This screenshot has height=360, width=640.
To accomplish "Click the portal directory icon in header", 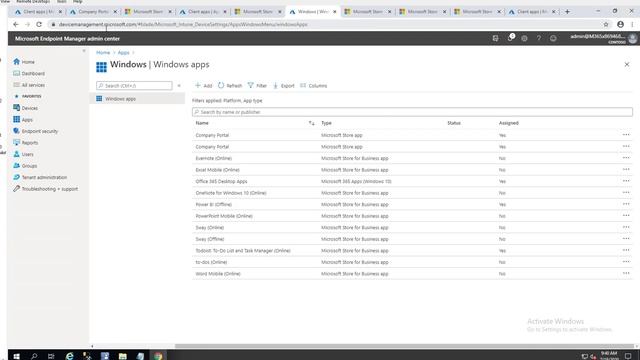I will point(495,38).
